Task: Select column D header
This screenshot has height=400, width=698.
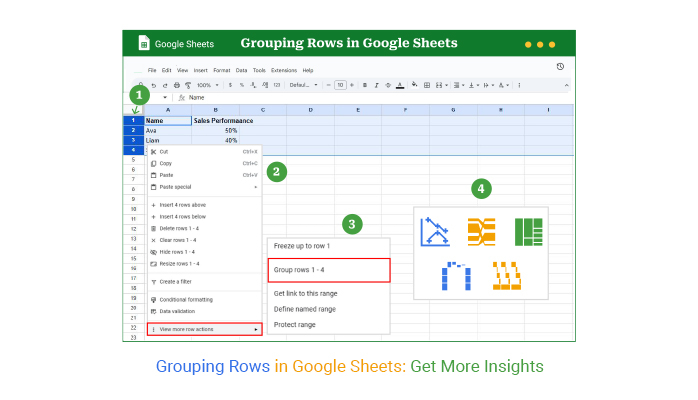Action: click(x=310, y=110)
